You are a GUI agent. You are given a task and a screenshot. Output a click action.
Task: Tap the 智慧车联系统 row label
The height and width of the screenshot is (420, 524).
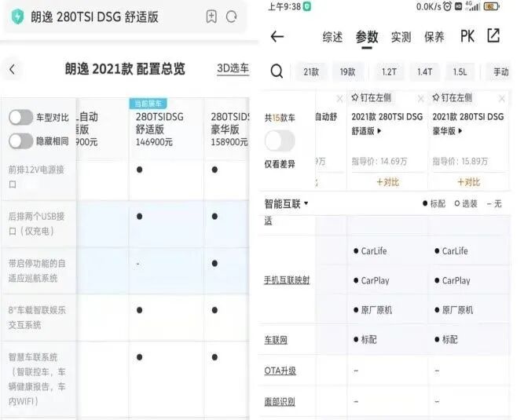tap(37, 379)
